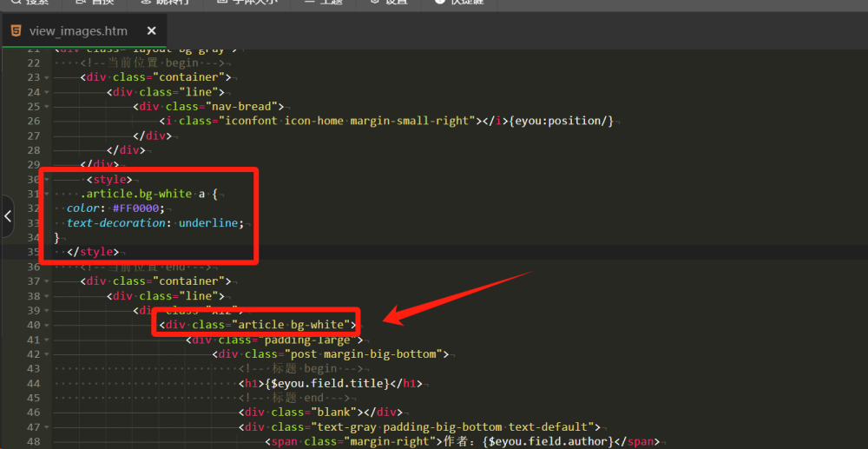Click the "nav-bread" class value
This screenshot has height=449, width=868.
click(x=244, y=106)
